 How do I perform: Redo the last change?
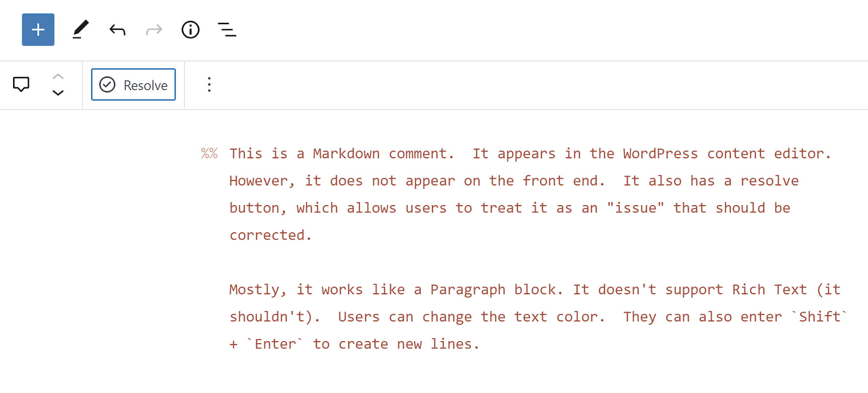(154, 30)
